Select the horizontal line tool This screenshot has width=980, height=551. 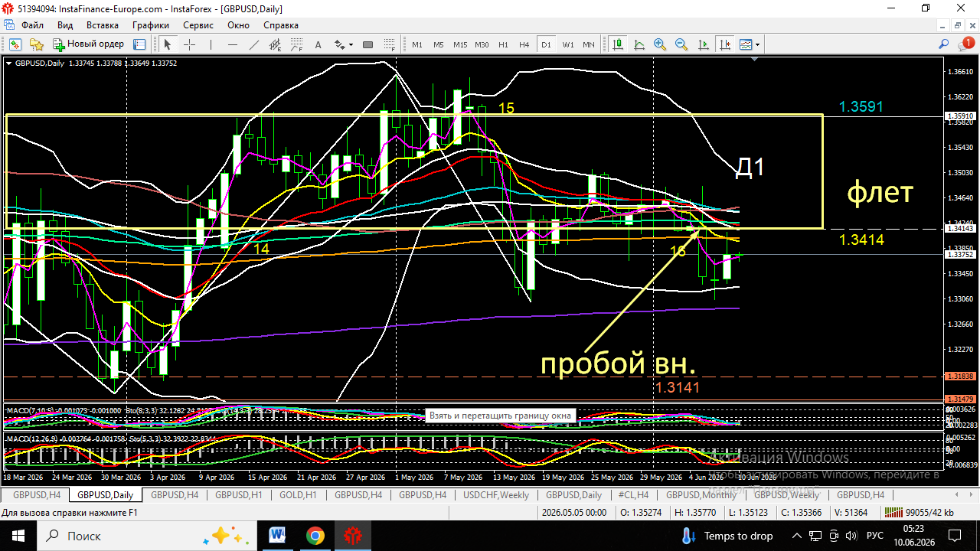[x=233, y=44]
